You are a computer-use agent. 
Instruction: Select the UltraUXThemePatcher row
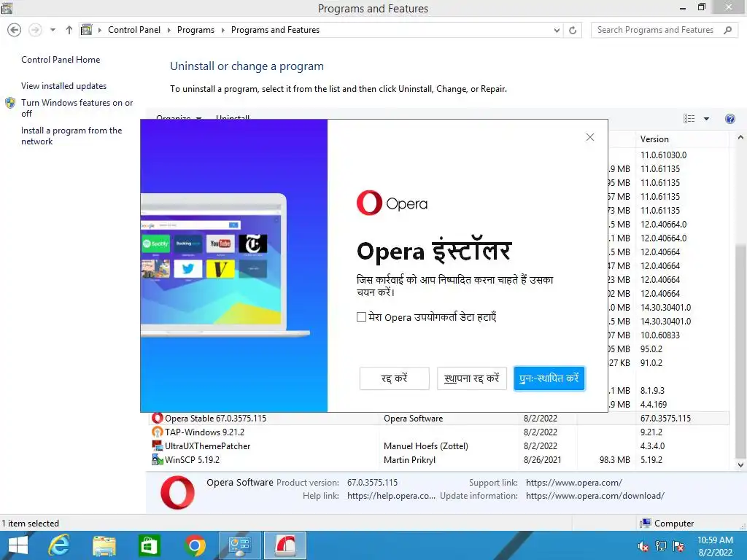tap(438, 446)
